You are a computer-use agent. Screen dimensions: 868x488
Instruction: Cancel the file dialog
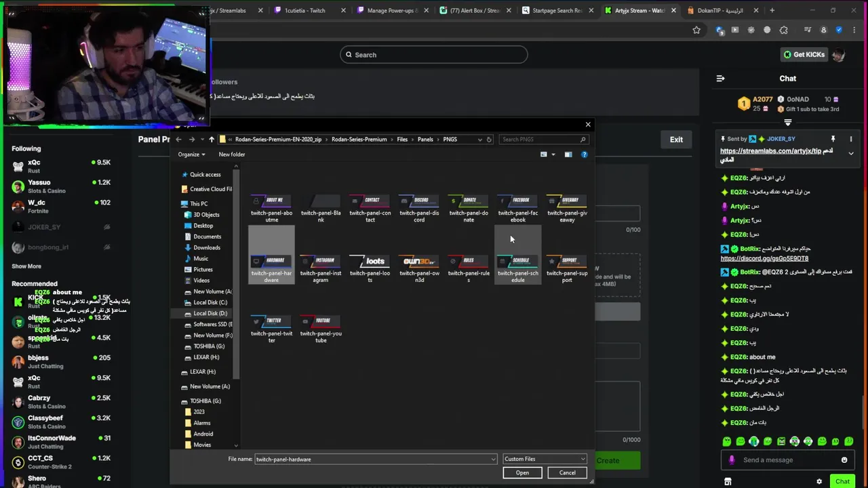click(567, 473)
